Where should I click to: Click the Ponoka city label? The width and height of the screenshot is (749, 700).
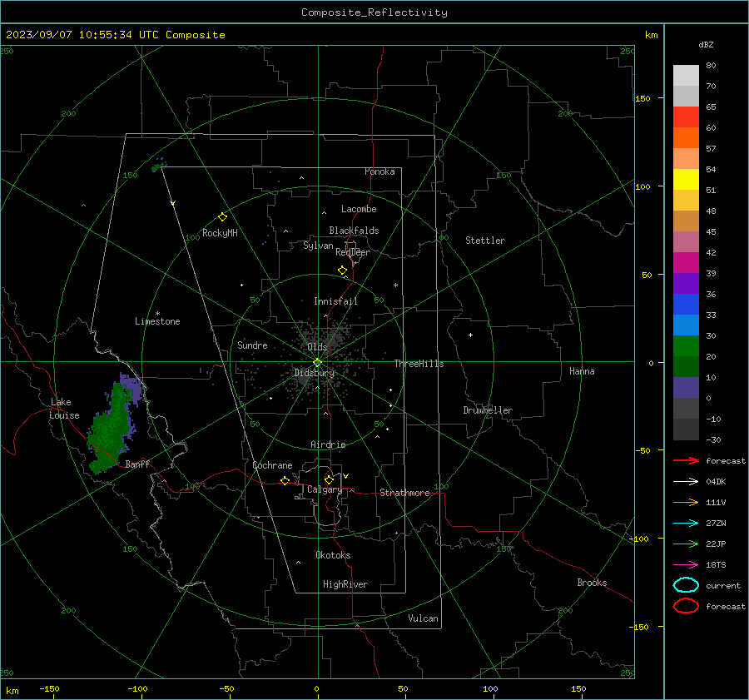[x=379, y=171]
